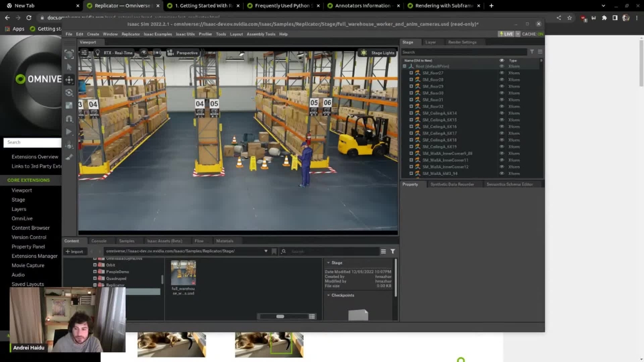Viewport: 644px width, 362px height.
Task: Switch to the Render Settings tab
Action: 462,42
